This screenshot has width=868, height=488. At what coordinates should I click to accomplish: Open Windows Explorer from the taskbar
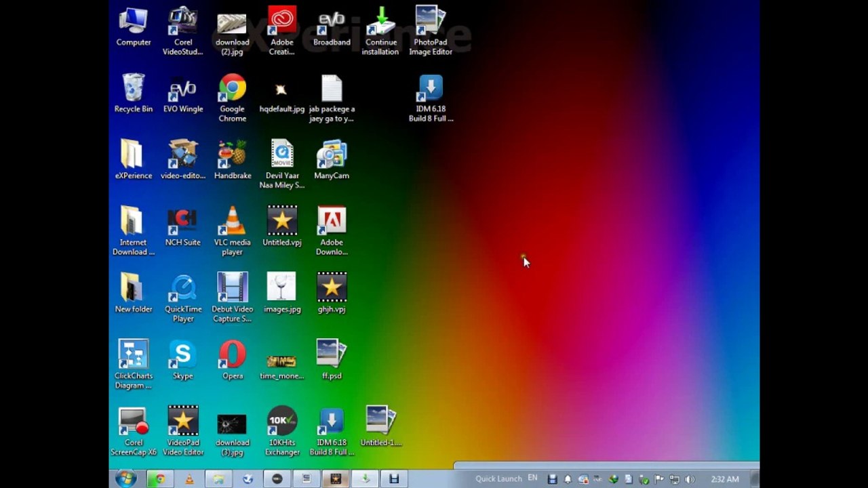218,479
